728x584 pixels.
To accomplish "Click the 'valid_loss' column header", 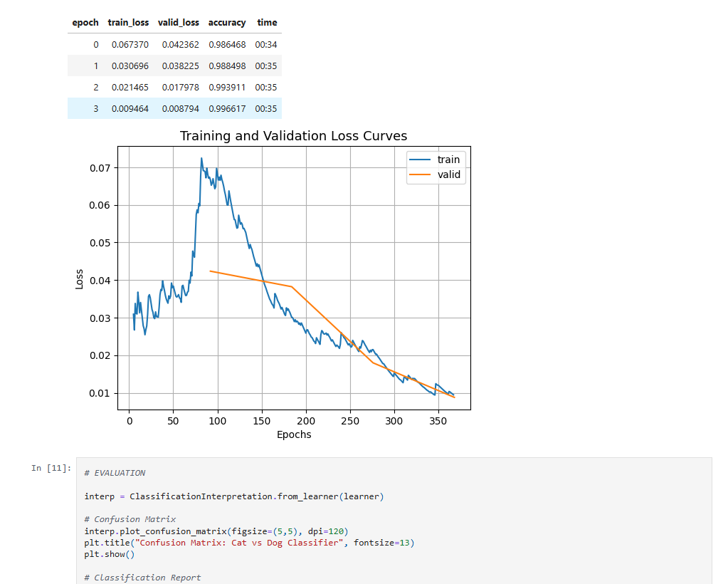I will (179, 23).
